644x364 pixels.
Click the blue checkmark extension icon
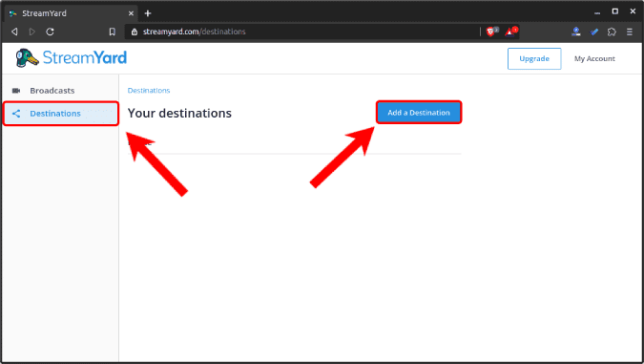[x=593, y=32]
